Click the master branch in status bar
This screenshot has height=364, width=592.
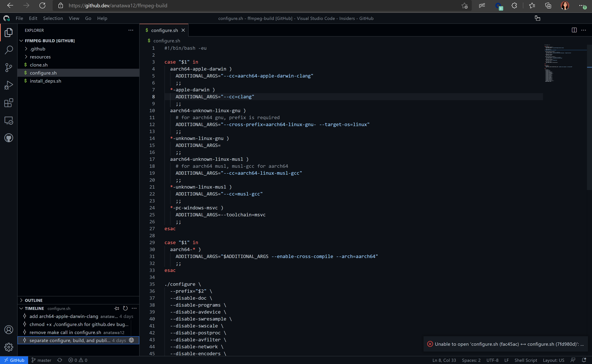pyautogui.click(x=41, y=360)
